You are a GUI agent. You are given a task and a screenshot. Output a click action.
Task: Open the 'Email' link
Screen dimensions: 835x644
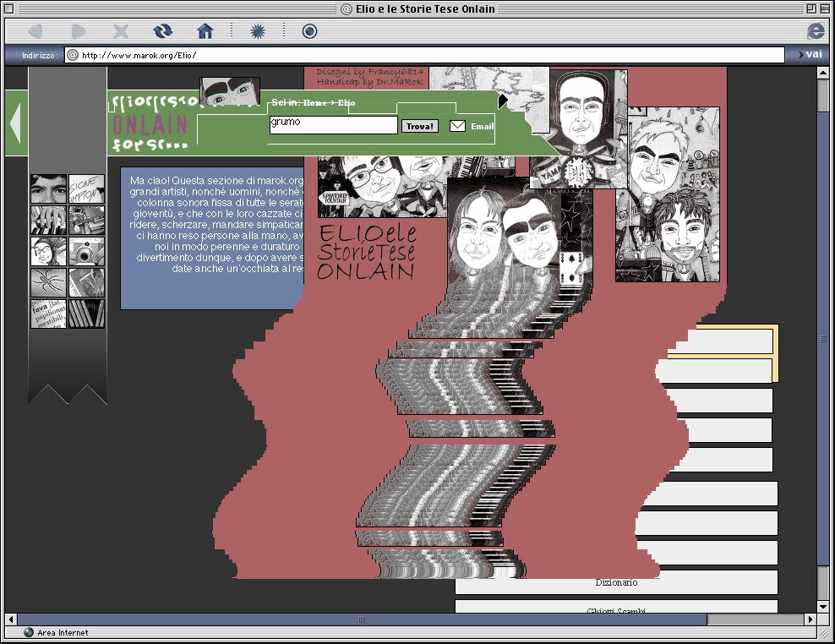click(x=482, y=126)
